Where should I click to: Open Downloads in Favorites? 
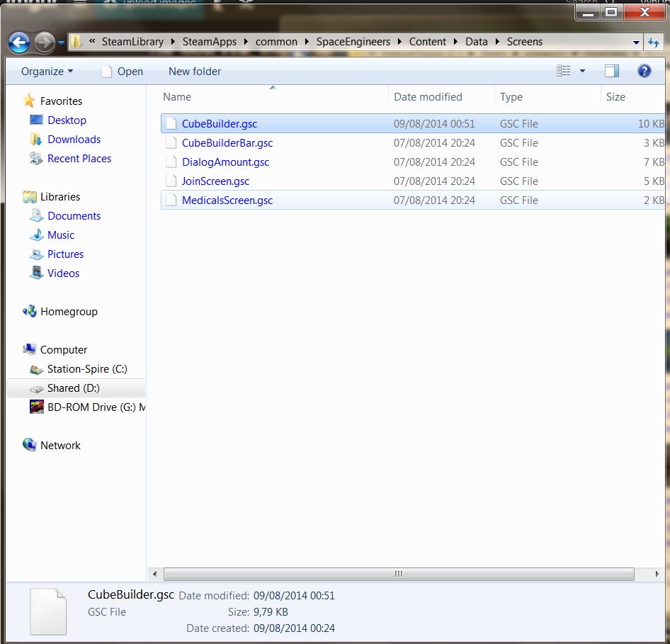click(65, 140)
